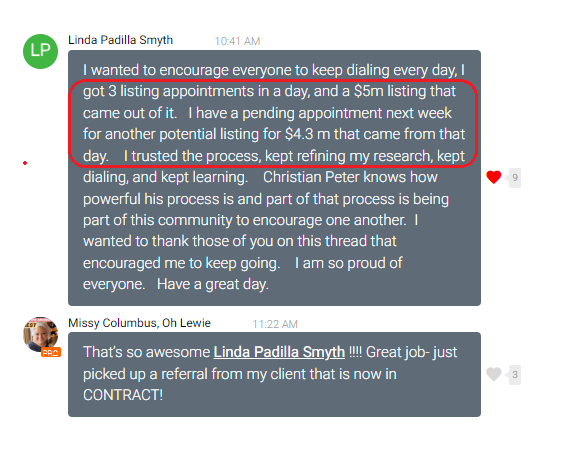Click the orange PRO badge
This screenshot has height=470, width=568.
point(51,352)
